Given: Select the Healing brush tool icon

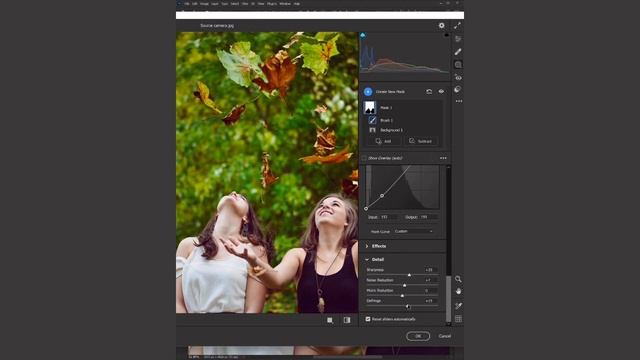Looking at the screenshot, I should 458,51.
